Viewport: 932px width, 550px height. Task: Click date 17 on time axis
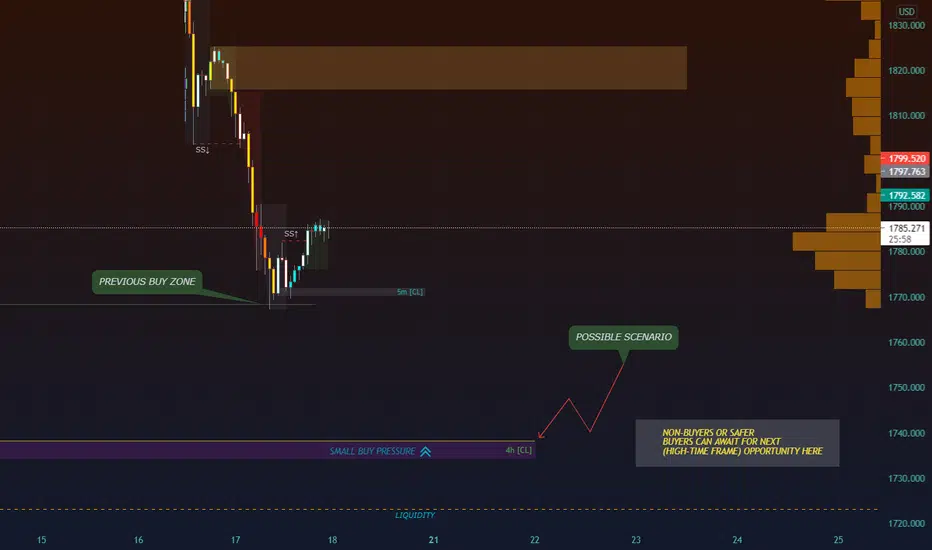235,540
